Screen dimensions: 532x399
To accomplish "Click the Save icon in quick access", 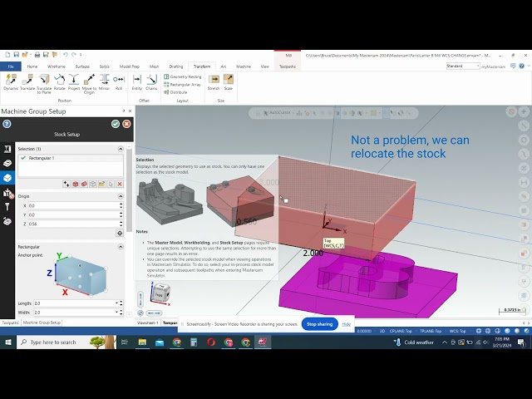I will 16,55.
